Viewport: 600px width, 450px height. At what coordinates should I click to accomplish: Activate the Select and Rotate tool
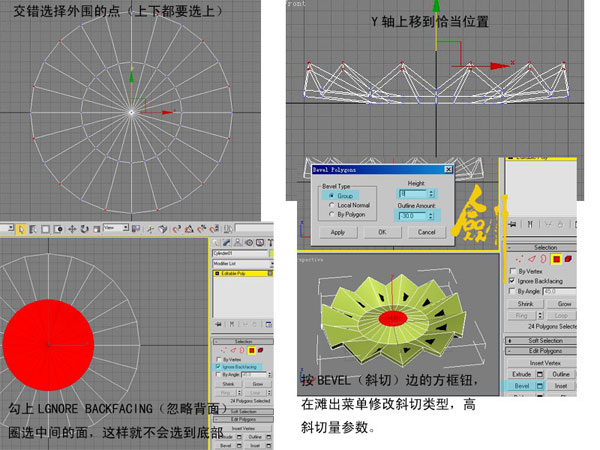(85, 229)
